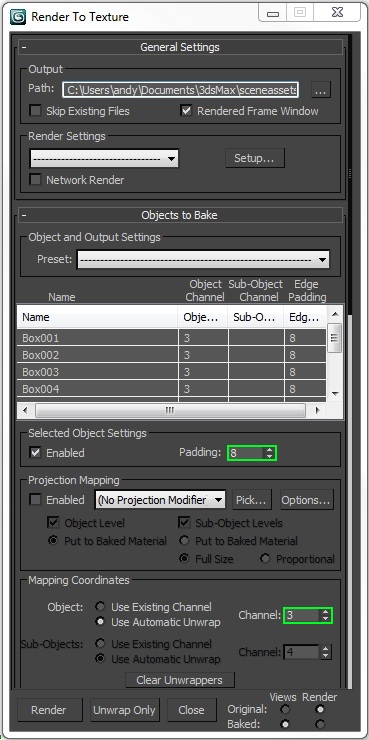Select the Proportional radio button
The width and height of the screenshot is (369, 740).
coord(265,559)
